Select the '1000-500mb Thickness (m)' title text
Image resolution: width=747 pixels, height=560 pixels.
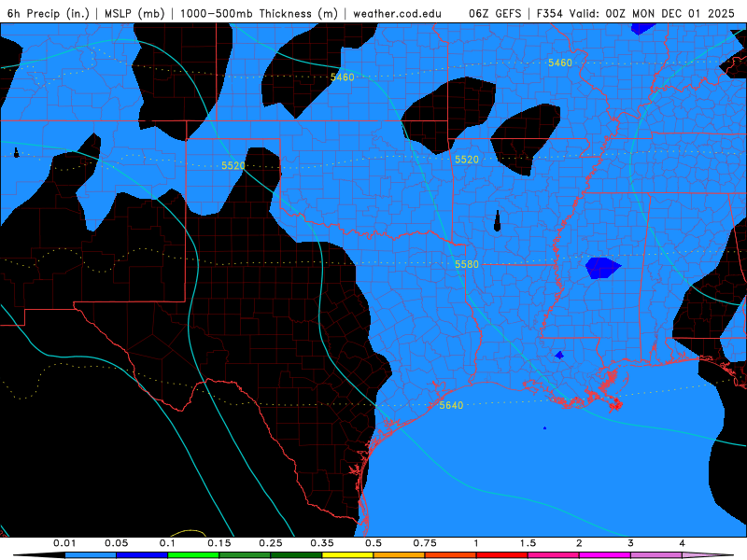259,13
